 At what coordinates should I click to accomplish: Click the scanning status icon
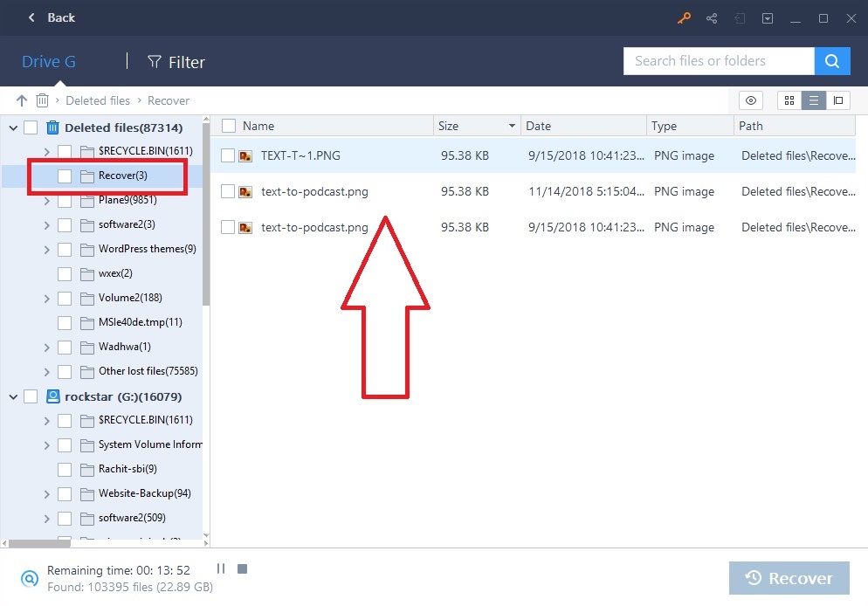tap(30, 578)
